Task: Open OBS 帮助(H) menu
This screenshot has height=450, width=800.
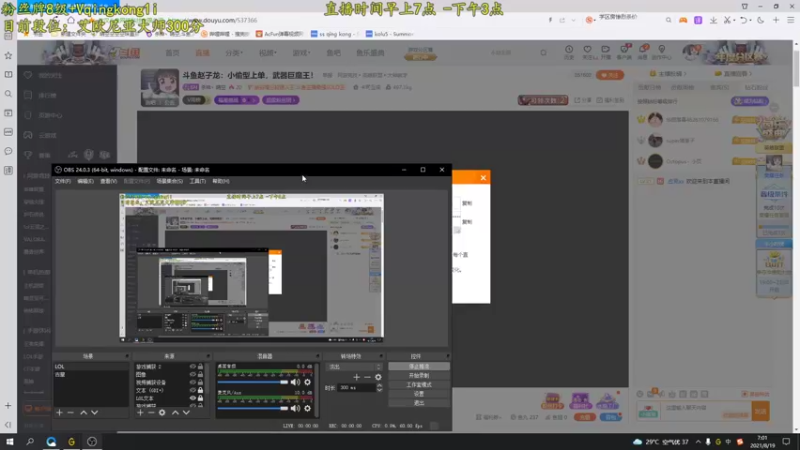Action: coord(220,181)
